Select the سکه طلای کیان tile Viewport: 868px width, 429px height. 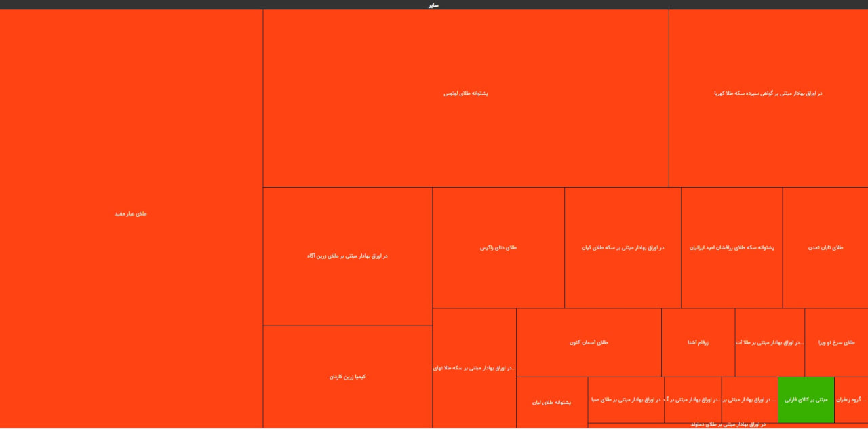(623, 248)
